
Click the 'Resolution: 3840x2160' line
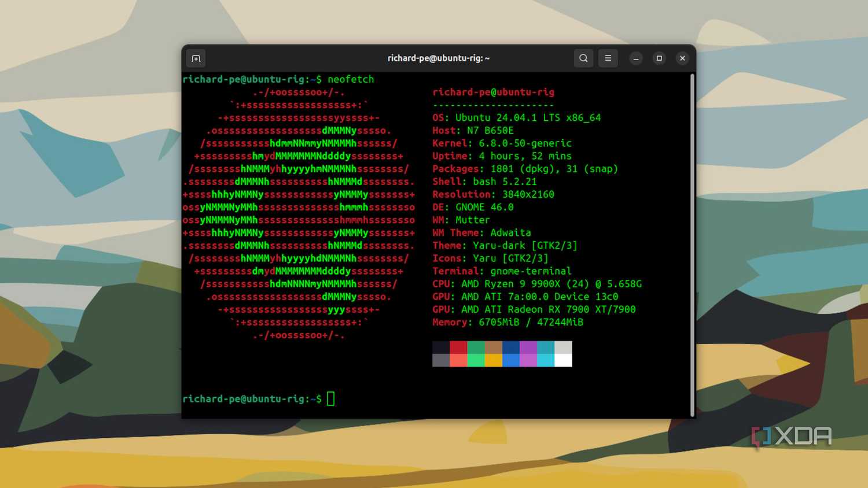click(493, 194)
